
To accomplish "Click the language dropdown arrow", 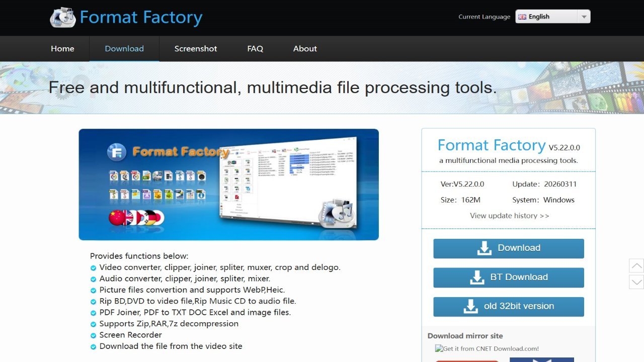I will [x=584, y=17].
